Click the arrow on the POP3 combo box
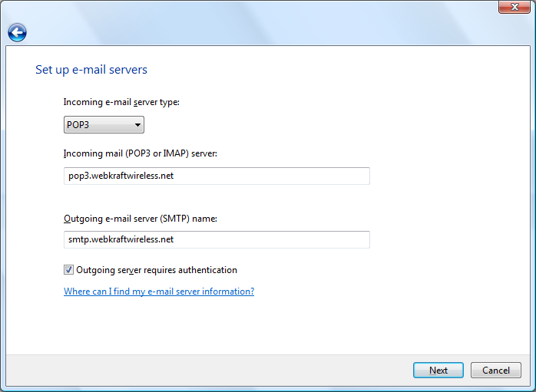536x392 pixels. (137, 125)
